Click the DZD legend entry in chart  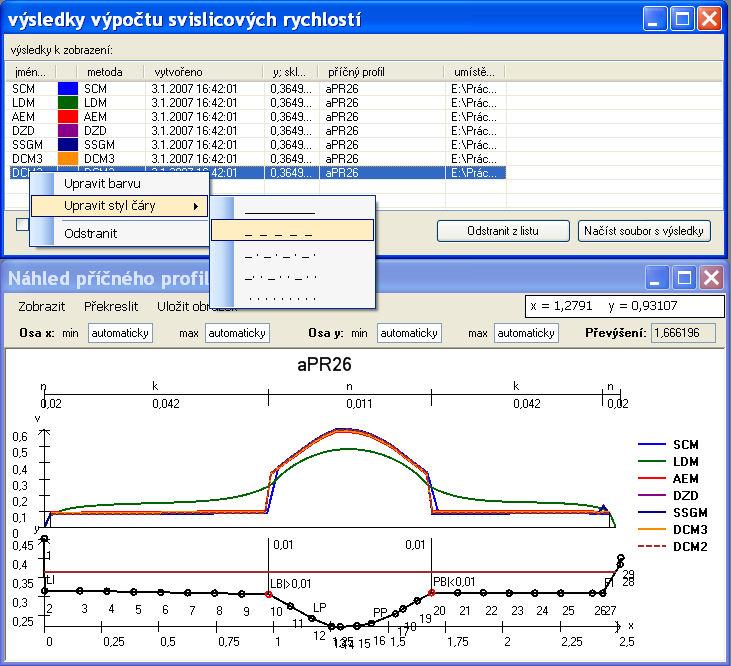point(668,495)
